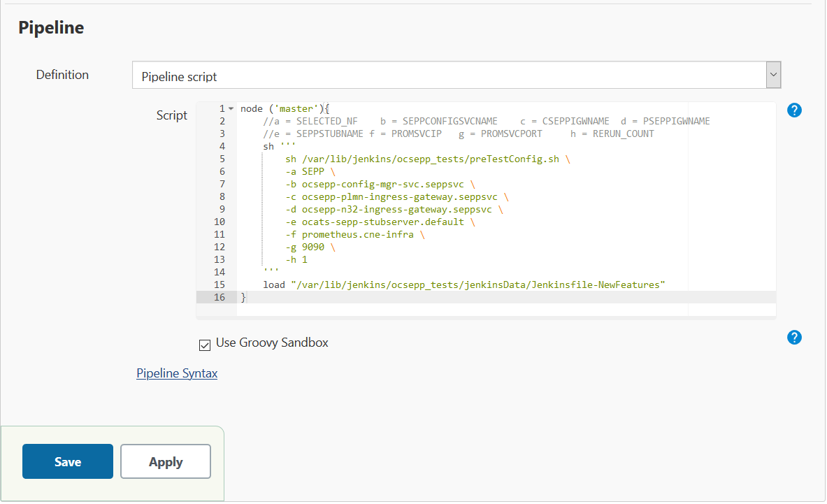Collapse the node block at line 1
The height and width of the screenshot is (504, 827).
pyautogui.click(x=231, y=109)
